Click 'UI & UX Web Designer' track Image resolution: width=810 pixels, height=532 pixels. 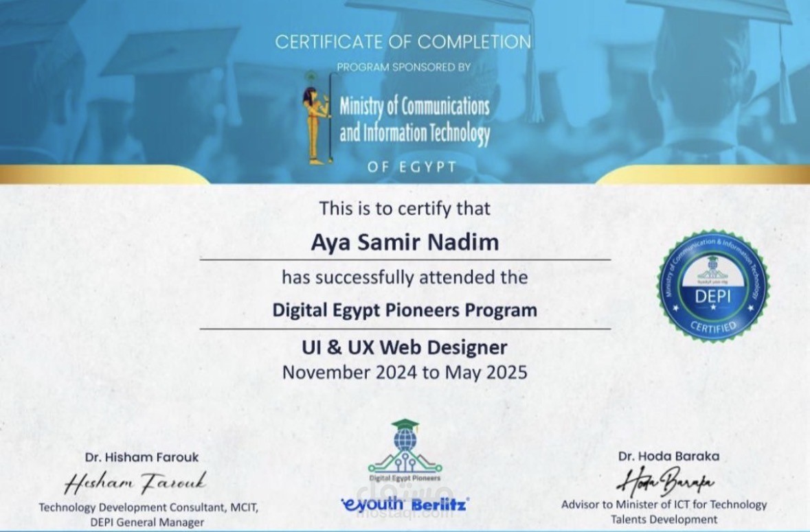coord(405,347)
